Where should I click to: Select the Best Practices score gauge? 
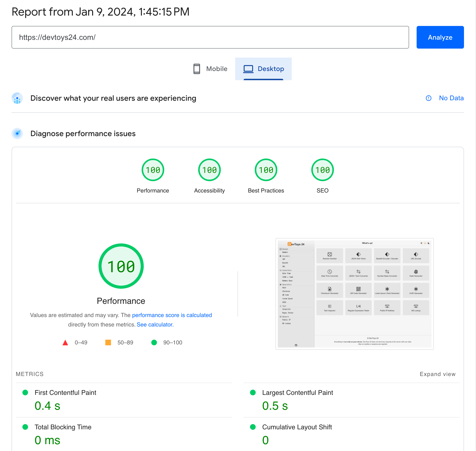tap(266, 170)
